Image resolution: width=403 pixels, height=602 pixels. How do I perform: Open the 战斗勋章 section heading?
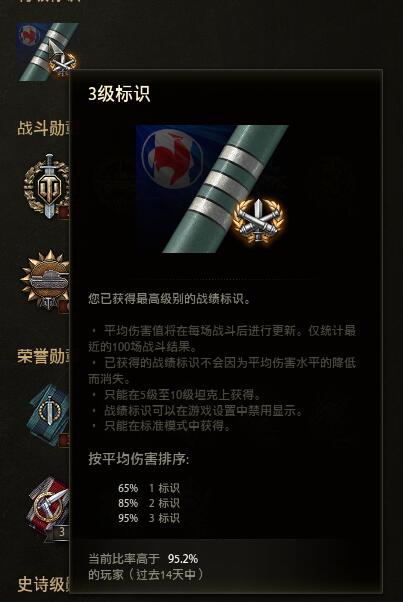[43, 128]
